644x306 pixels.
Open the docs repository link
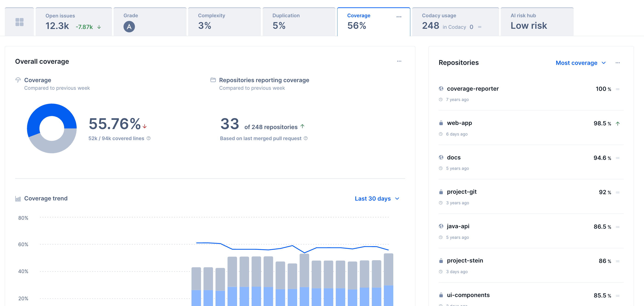454,158
